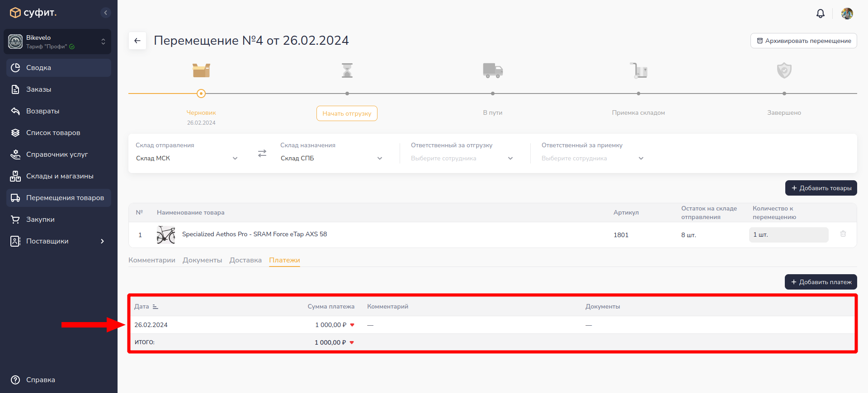Open the user profile avatar
The image size is (868, 393).
tap(847, 14)
